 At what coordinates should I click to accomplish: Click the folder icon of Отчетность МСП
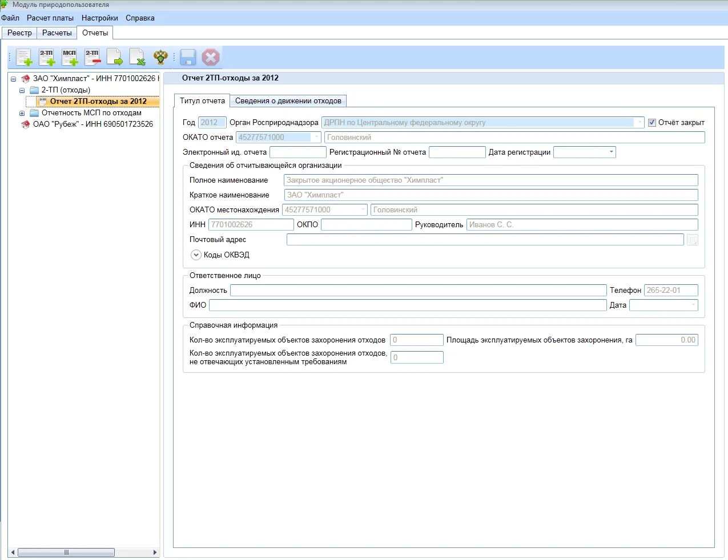[34, 113]
